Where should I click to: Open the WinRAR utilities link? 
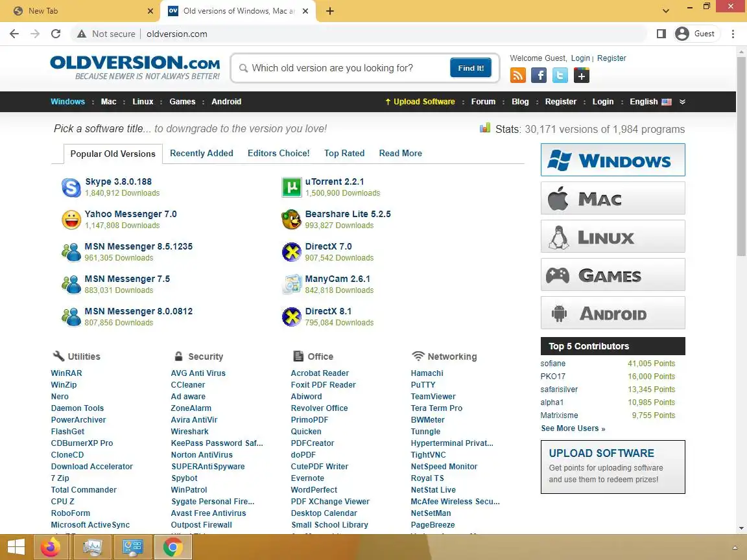(66, 373)
